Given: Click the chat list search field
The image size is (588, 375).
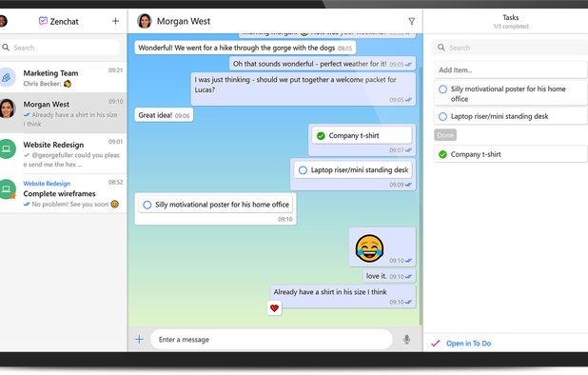Looking at the screenshot, I should [x=60, y=48].
